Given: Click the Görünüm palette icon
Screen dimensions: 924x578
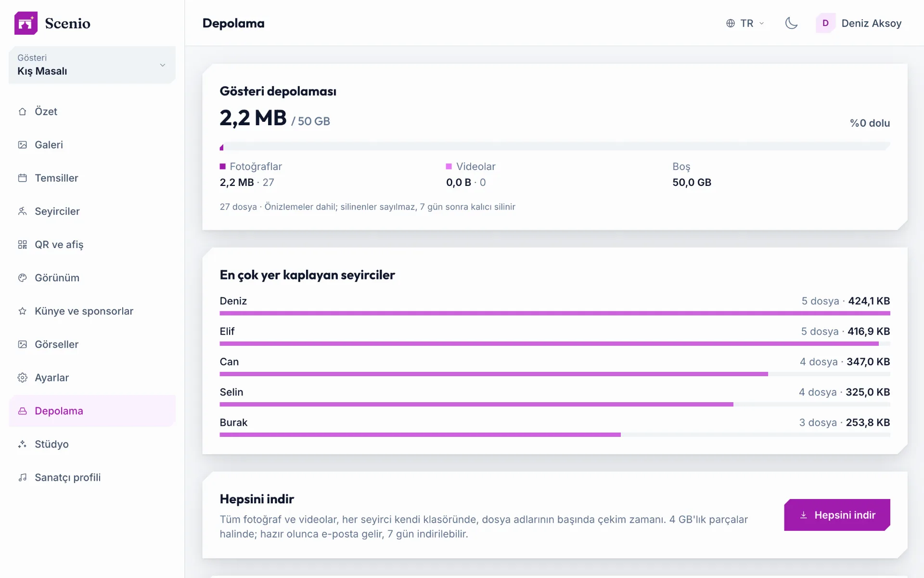Looking at the screenshot, I should click(23, 278).
